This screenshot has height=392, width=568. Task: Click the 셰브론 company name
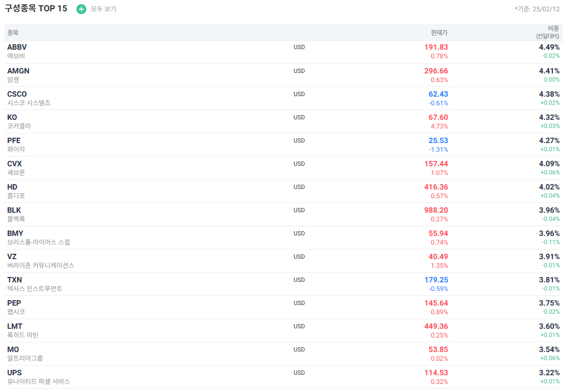(16, 172)
